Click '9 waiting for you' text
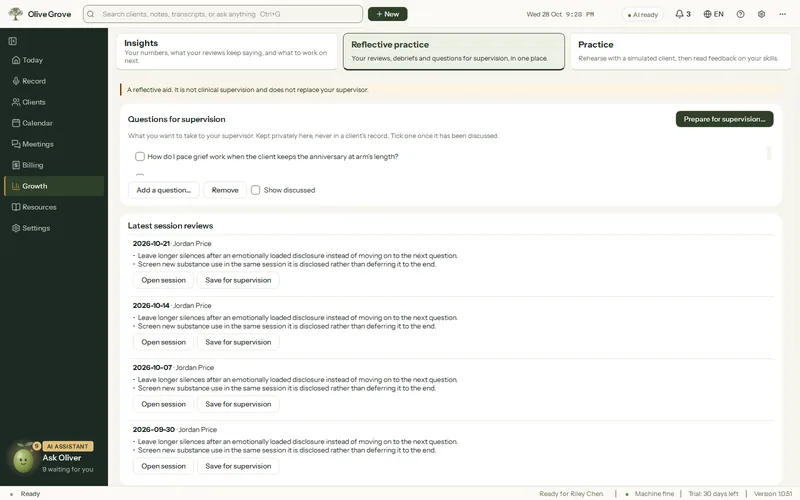 [67, 469]
